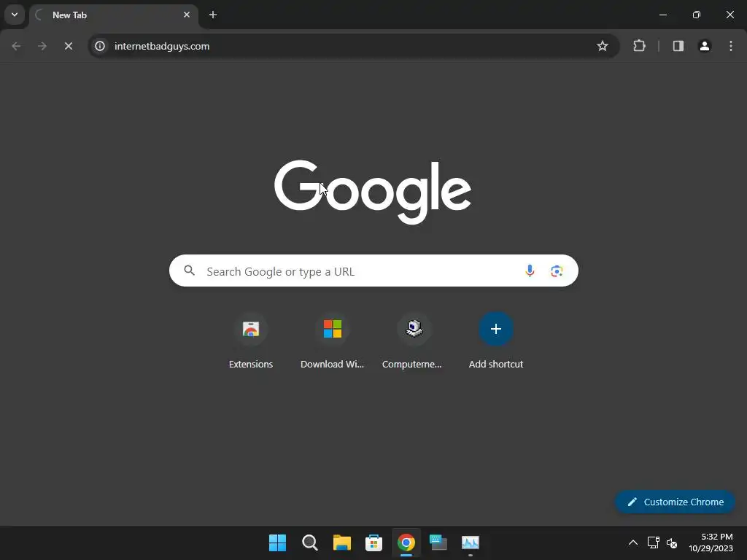The width and height of the screenshot is (747, 560).
Task: Go forward using the forward arrow
Action: [42, 46]
